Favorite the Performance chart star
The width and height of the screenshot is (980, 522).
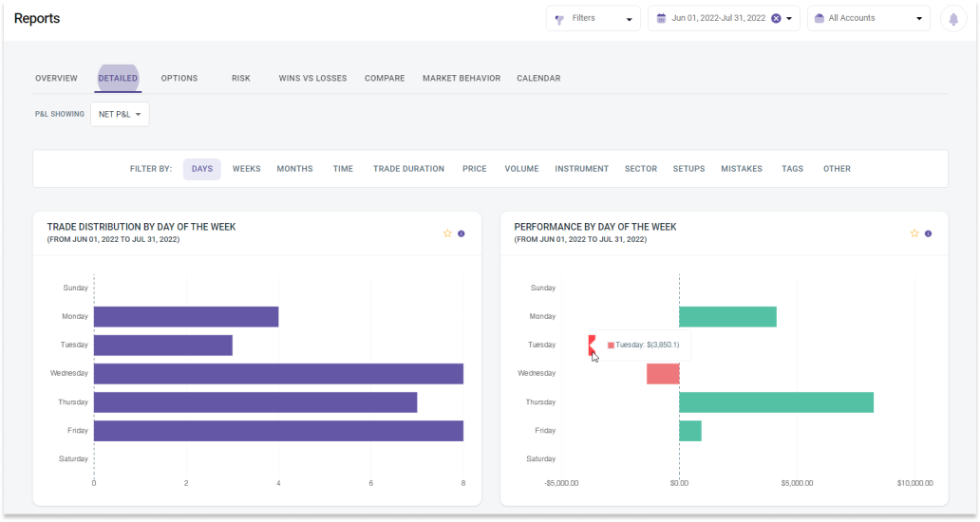click(x=914, y=233)
